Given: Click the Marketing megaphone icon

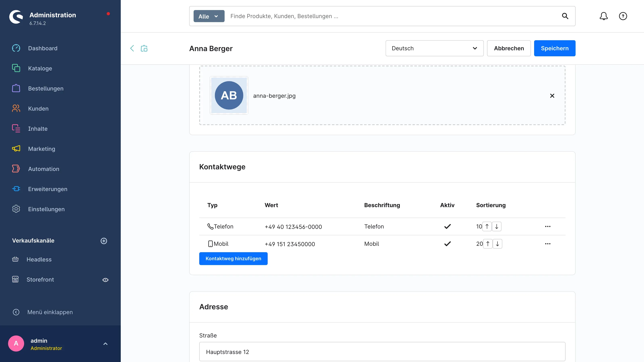Looking at the screenshot, I should [16, 149].
